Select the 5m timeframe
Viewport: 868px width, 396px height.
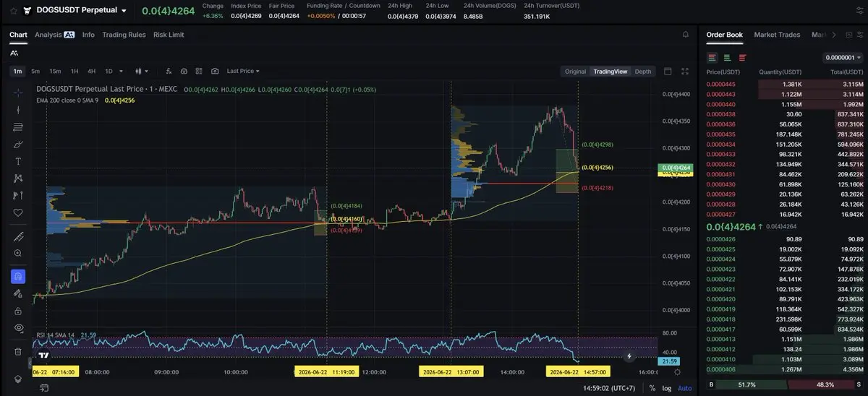click(36, 72)
